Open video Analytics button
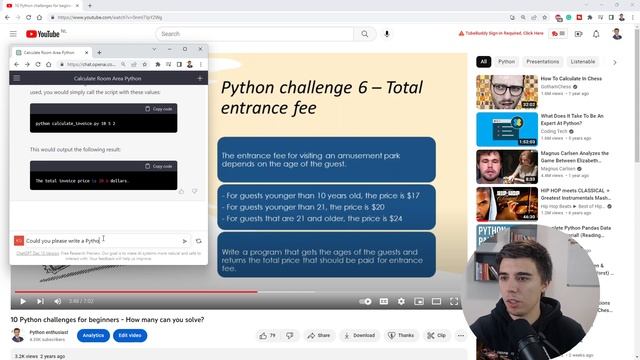This screenshot has width=640, height=360. (x=93, y=336)
